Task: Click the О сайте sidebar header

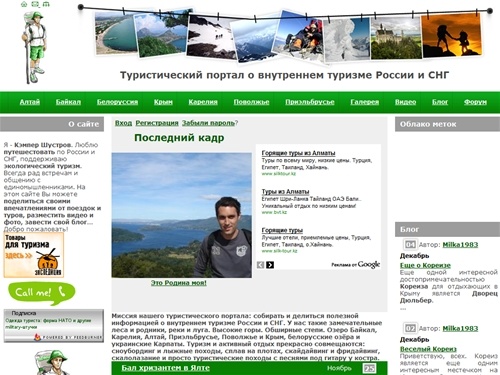Action: click(x=52, y=124)
